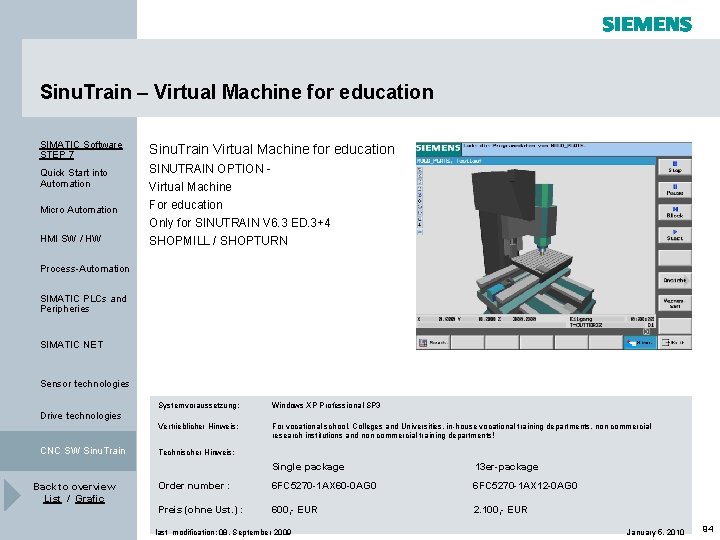720x540 pixels.
Task: Click the 13er-package heading
Action: (507, 467)
